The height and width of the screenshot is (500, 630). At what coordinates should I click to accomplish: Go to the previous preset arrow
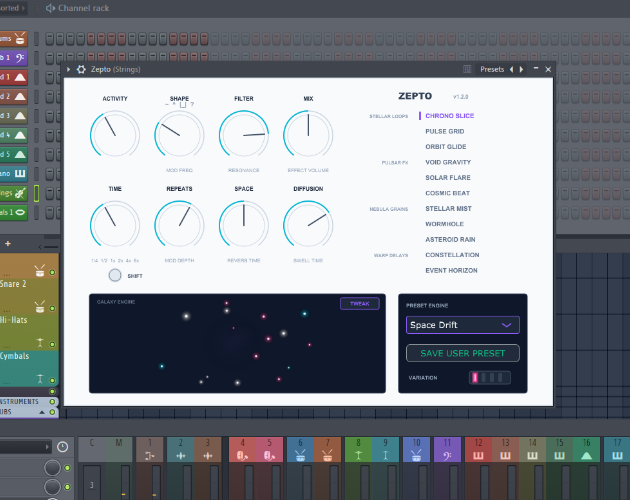511,70
